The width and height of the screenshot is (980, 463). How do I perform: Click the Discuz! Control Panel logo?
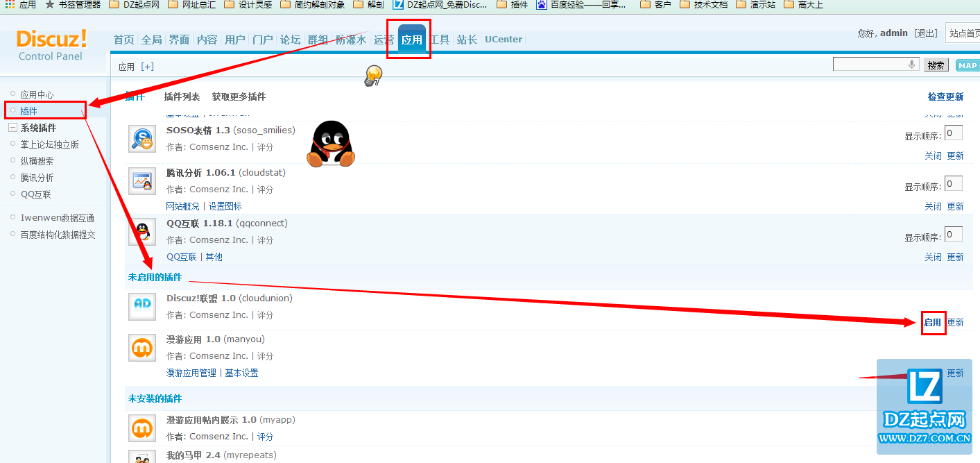coord(51,44)
